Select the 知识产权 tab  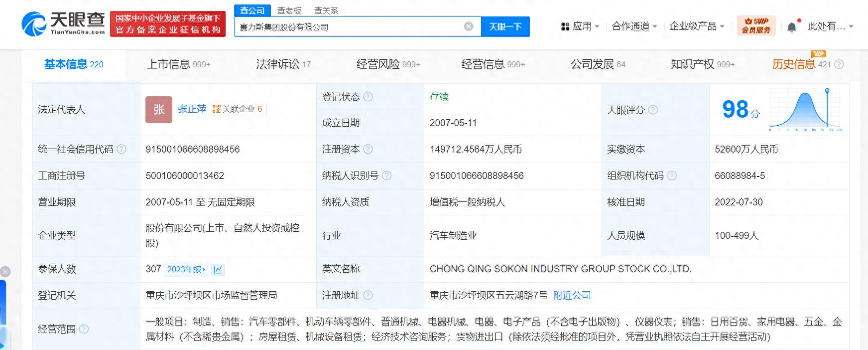(703, 64)
